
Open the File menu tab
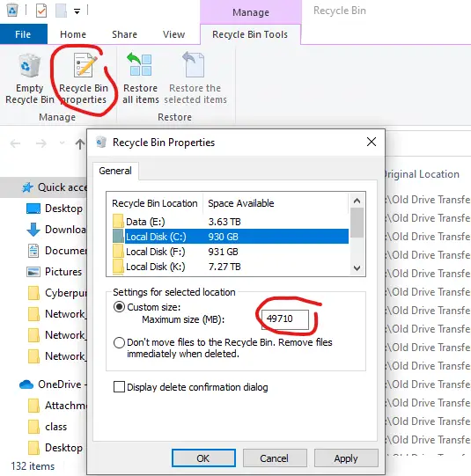pyautogui.click(x=24, y=34)
